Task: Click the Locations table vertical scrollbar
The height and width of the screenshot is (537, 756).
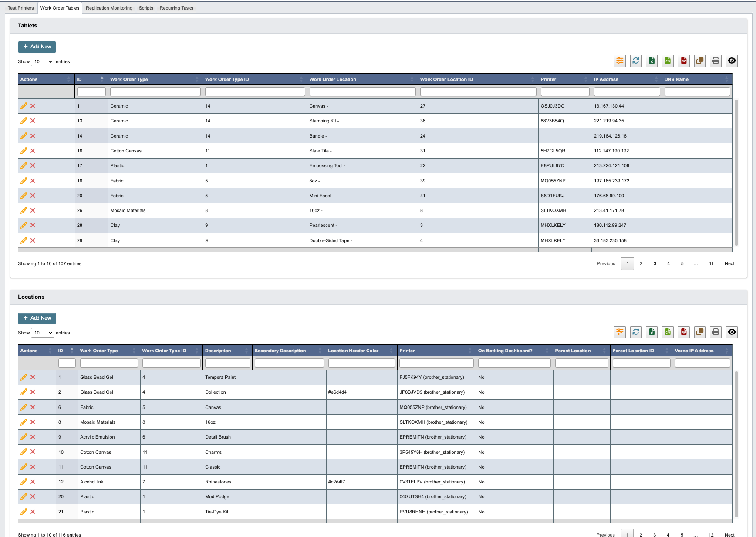Action: click(x=736, y=444)
